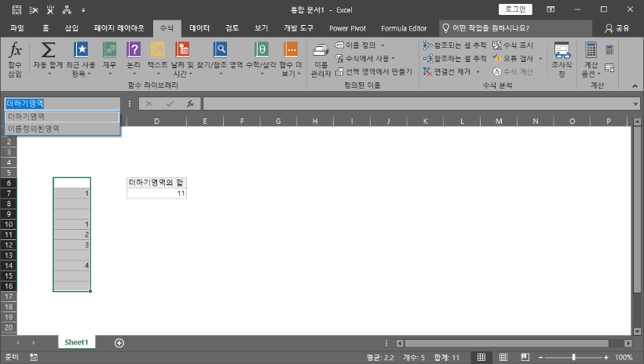Open More Functions (함수 더 보기)
This screenshot has height=364, width=644.
[291, 60]
